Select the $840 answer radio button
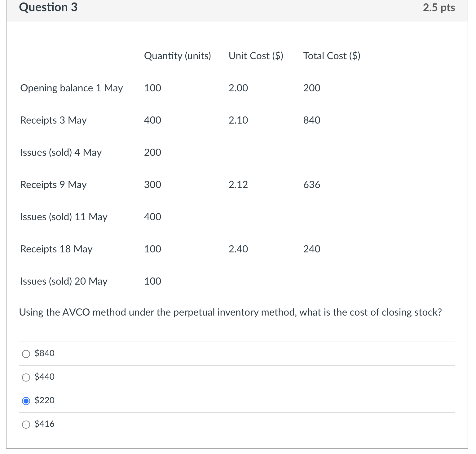 tap(26, 354)
